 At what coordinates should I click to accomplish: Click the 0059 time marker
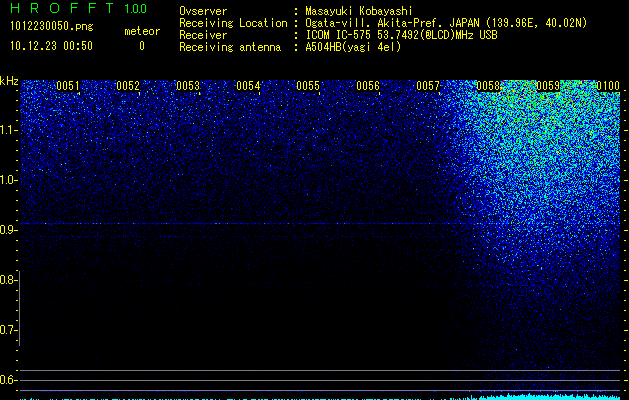tap(548, 86)
